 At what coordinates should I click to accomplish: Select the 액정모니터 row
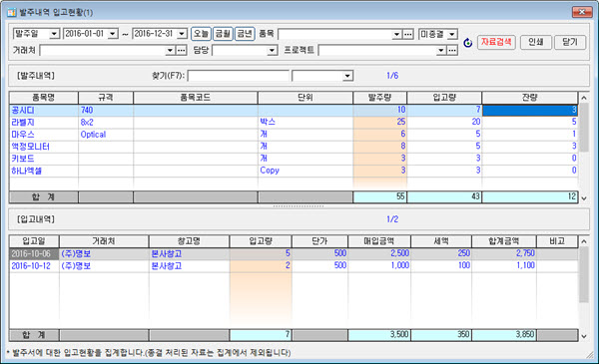coord(294,147)
